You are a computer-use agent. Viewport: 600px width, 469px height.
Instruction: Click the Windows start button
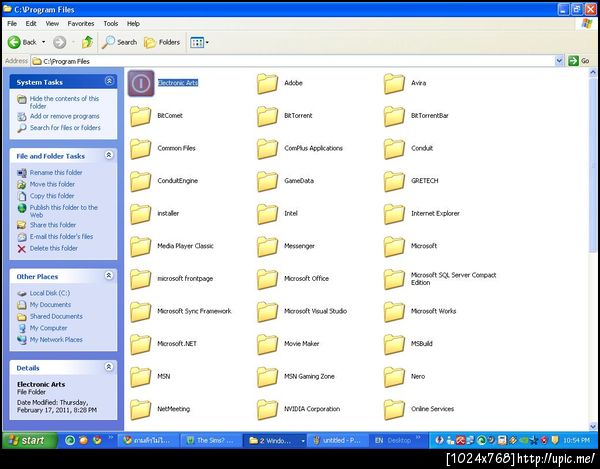[30, 440]
